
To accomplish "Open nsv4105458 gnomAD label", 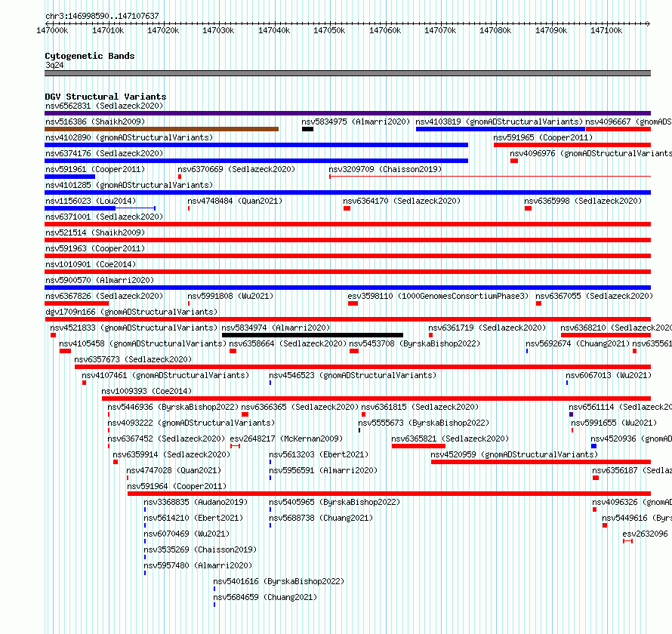I will pyautogui.click(x=143, y=343).
